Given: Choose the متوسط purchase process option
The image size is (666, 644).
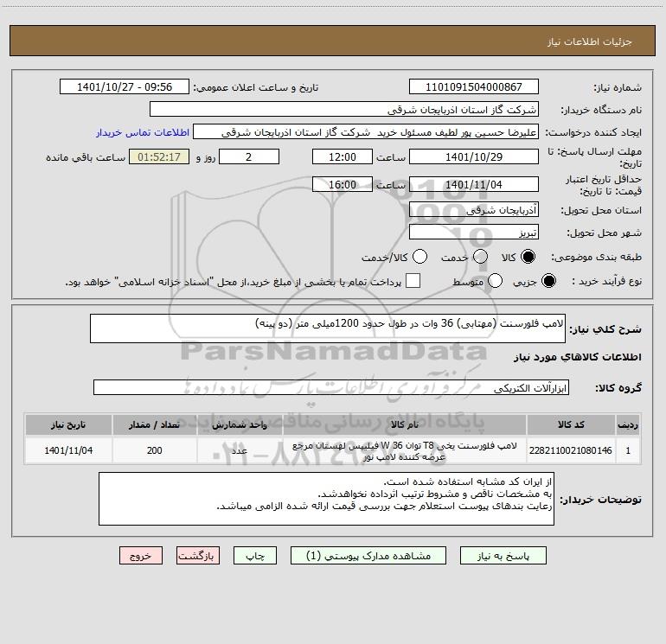Looking at the screenshot, I should (x=495, y=281).
